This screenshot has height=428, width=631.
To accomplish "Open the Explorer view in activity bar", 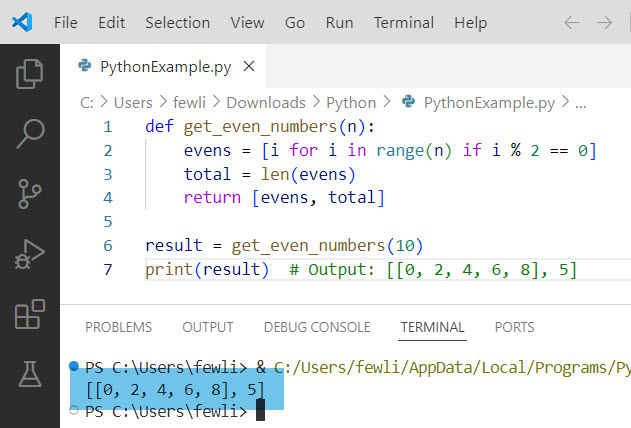I will (29, 74).
